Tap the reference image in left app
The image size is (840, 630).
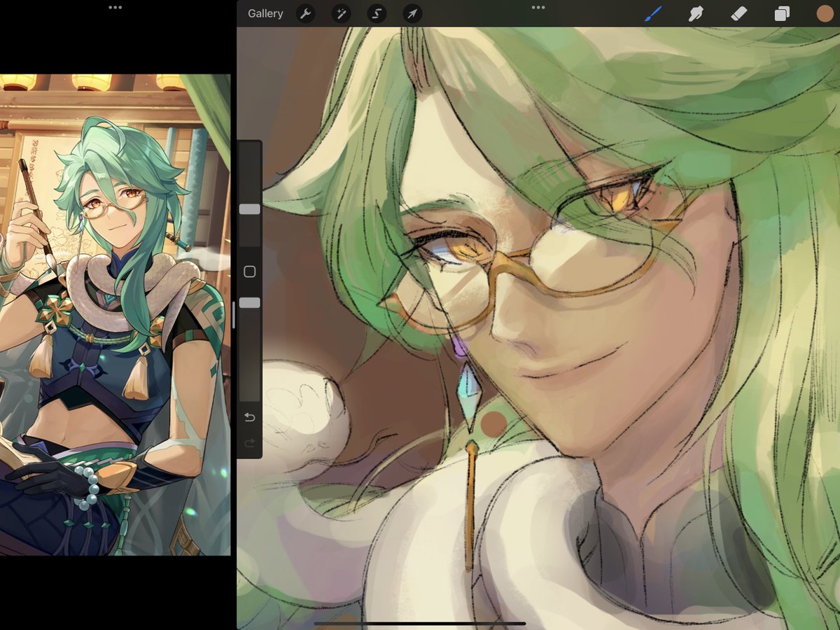coord(115,315)
